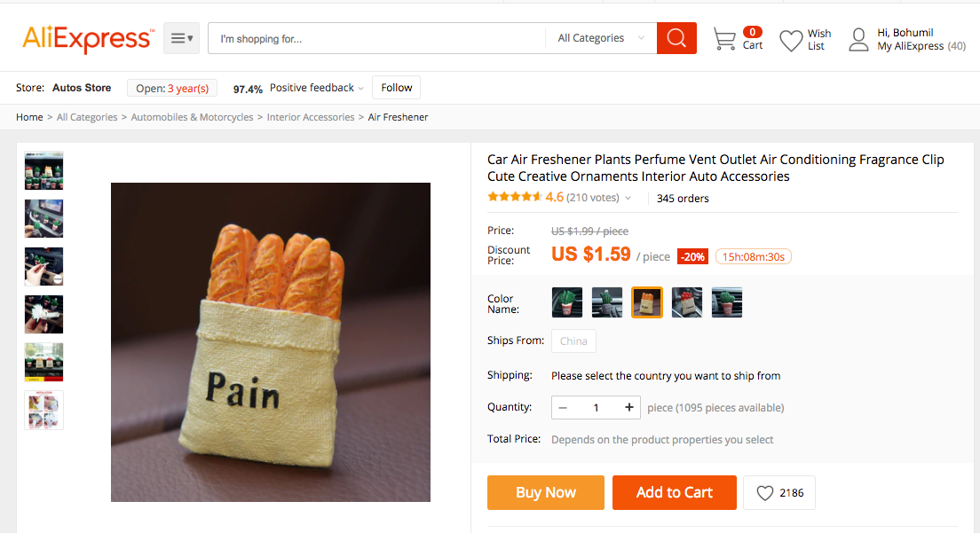Expand the Positive feedback dropdown
The height and width of the screenshot is (533, 980).
pos(360,89)
